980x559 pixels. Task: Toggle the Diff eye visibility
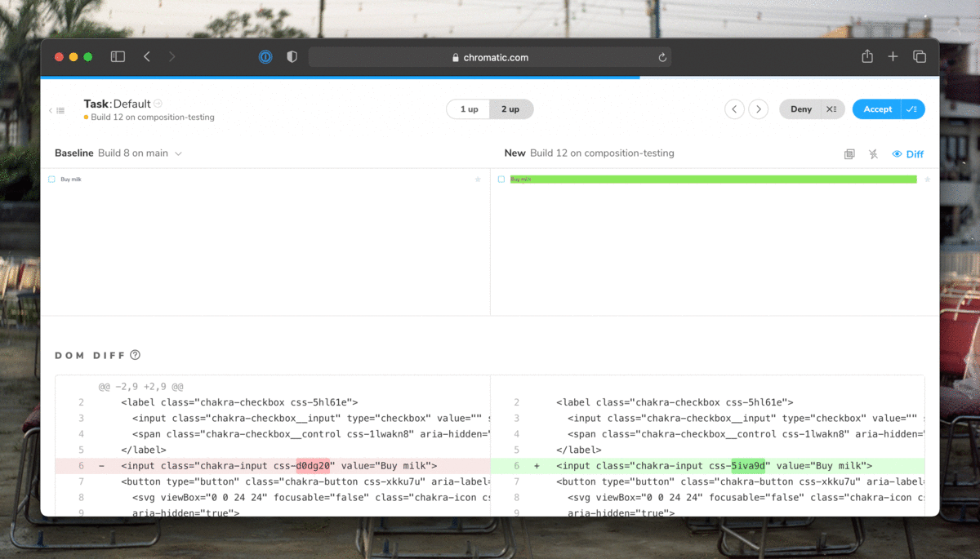tap(907, 154)
